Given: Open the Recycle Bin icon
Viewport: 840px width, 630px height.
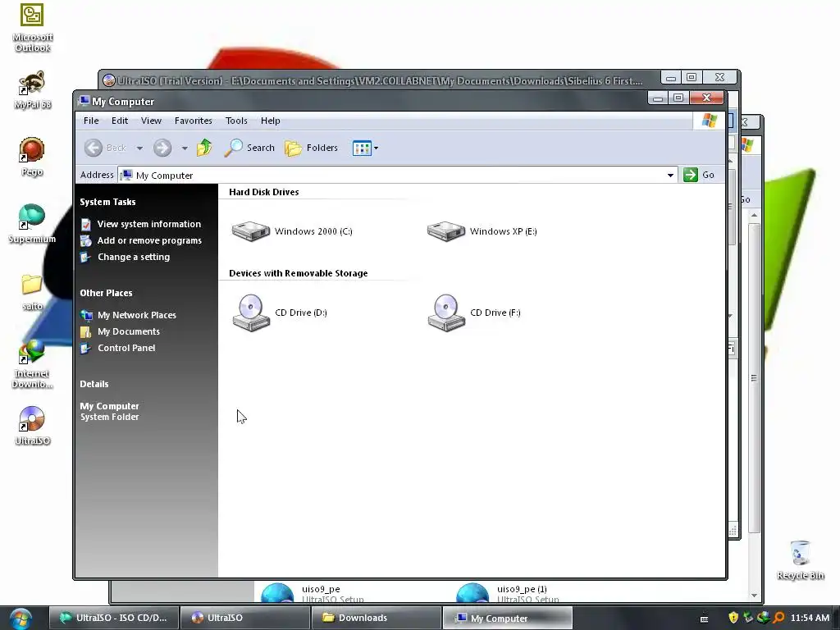Looking at the screenshot, I should click(x=801, y=559).
